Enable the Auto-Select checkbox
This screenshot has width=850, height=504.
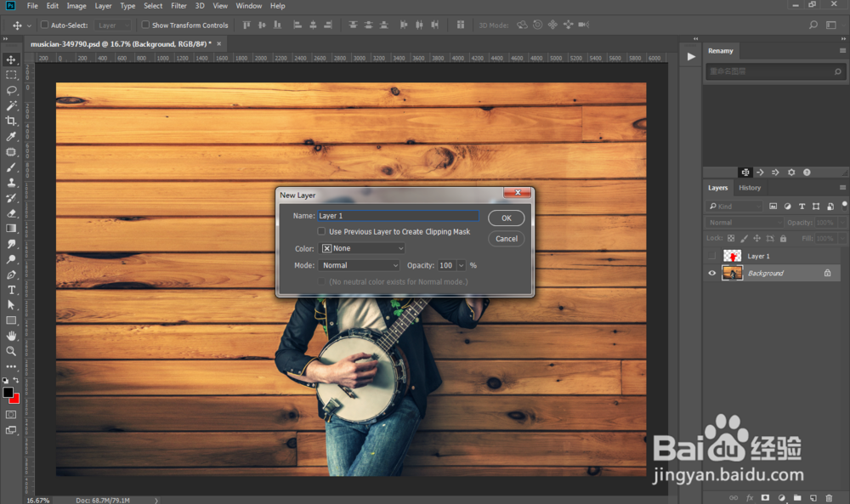coord(45,25)
